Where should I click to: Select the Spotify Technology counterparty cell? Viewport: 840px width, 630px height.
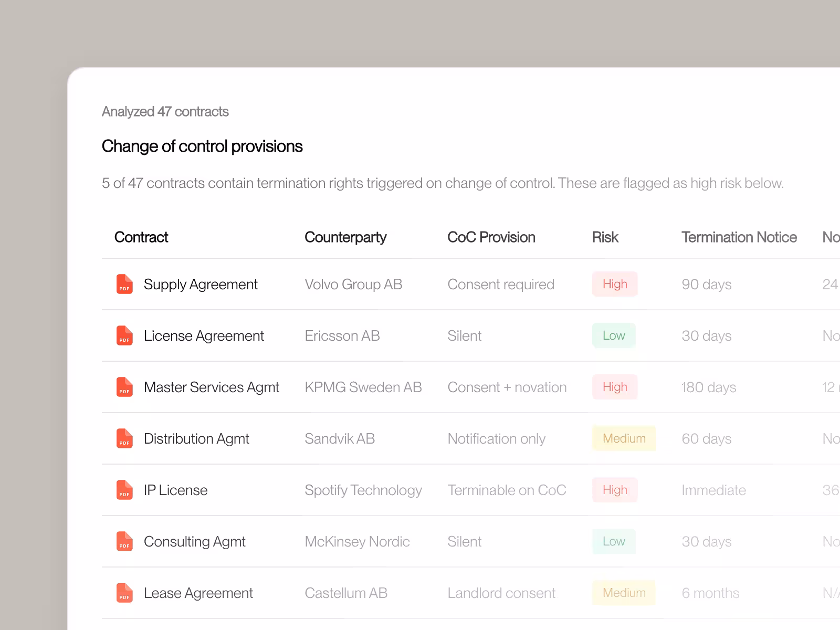[363, 490]
